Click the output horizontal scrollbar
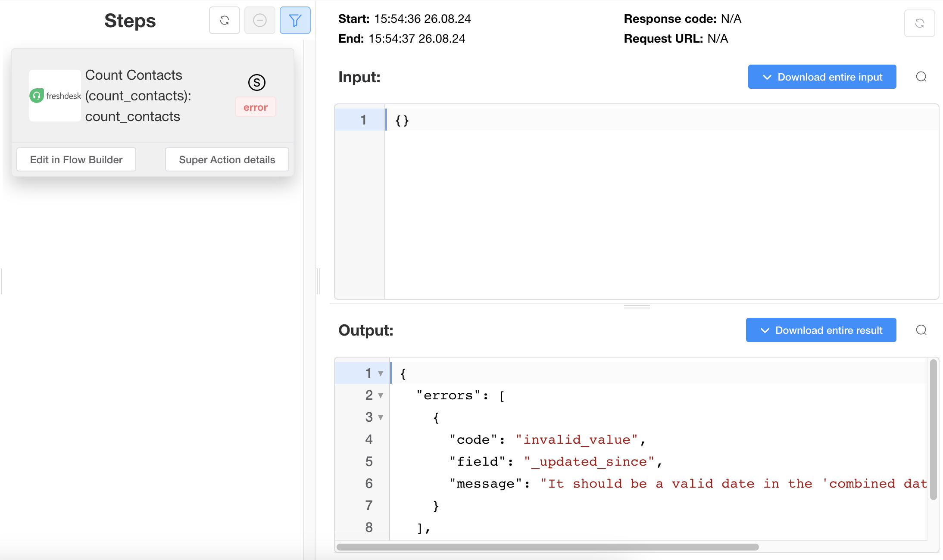Image resolution: width=943 pixels, height=560 pixels. (547, 547)
